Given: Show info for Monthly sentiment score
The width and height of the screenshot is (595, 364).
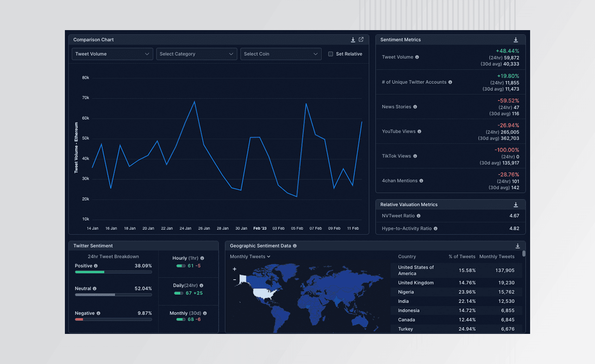Looking at the screenshot, I should pos(205,314).
